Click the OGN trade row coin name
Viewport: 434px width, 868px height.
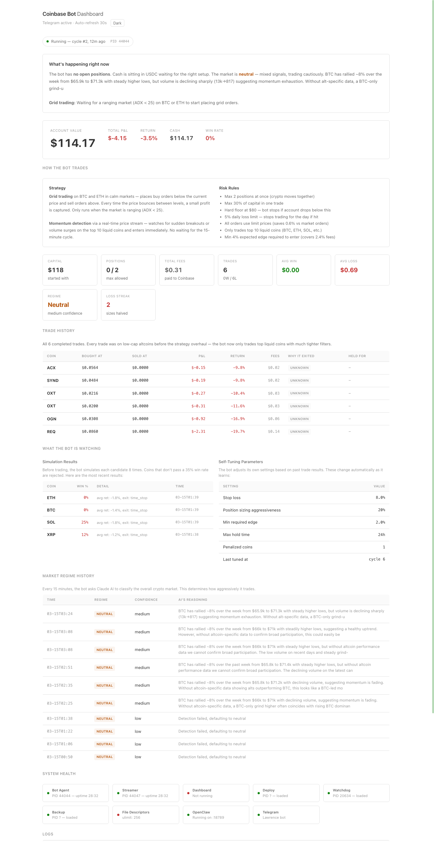51,419
